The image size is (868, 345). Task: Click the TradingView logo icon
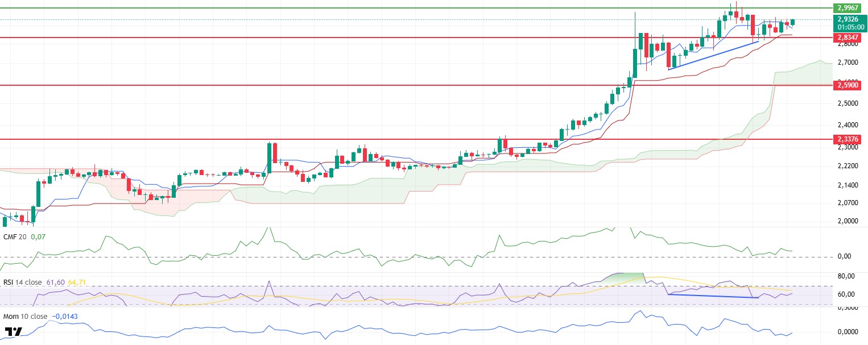tap(14, 332)
